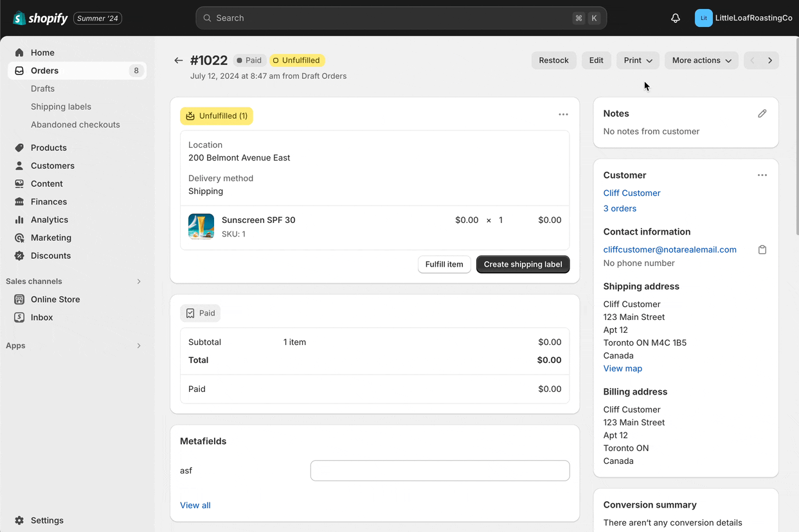799x532 pixels.
Task: Click the Home sidebar icon
Action: coord(19,53)
